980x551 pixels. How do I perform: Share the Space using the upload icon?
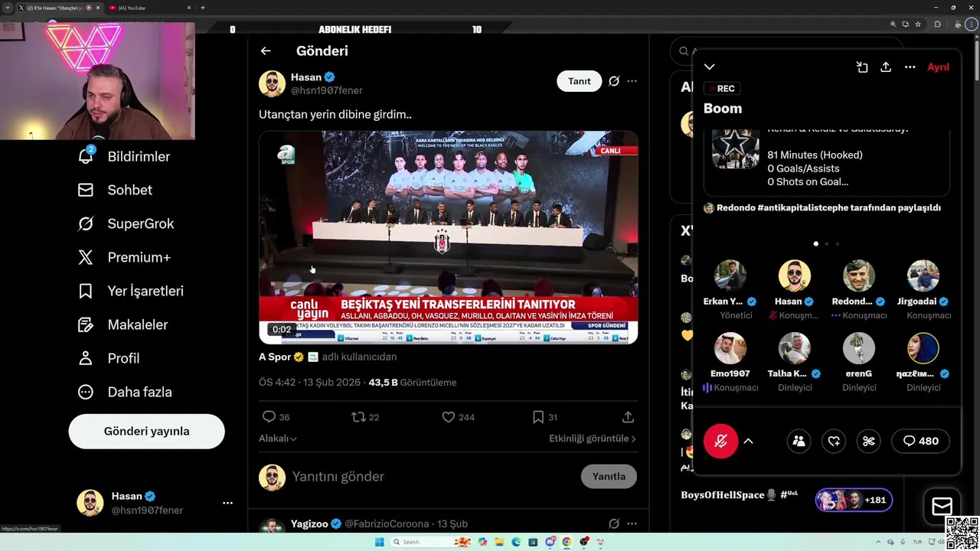click(886, 67)
